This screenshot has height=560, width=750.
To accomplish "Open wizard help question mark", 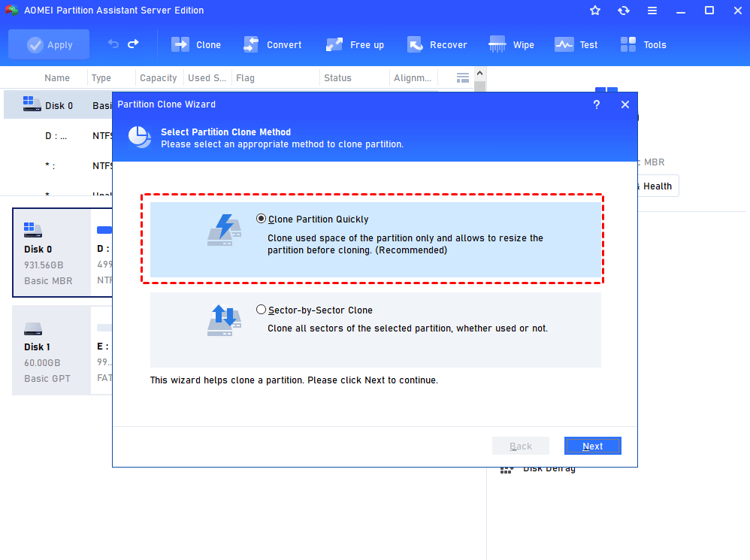I will 597,104.
